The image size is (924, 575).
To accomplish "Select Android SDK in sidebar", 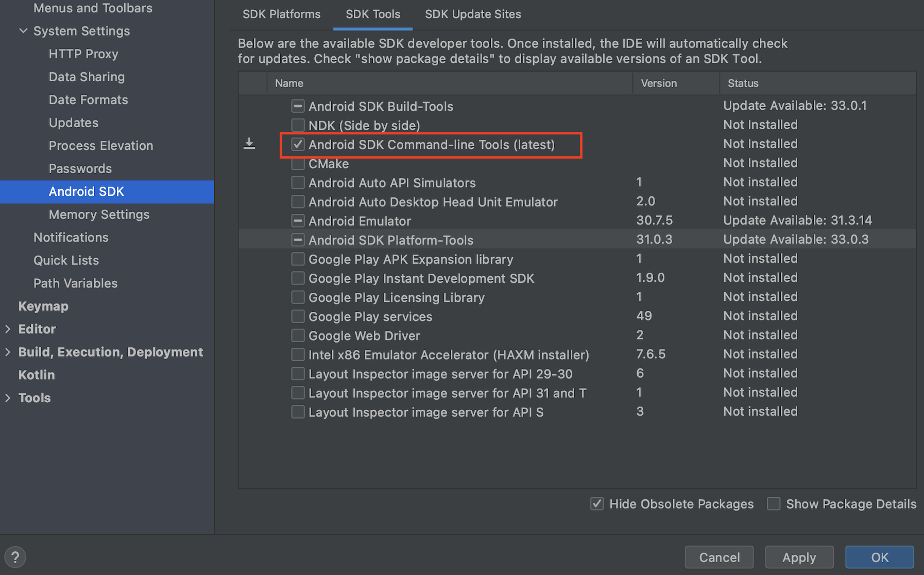I will coord(107,192).
